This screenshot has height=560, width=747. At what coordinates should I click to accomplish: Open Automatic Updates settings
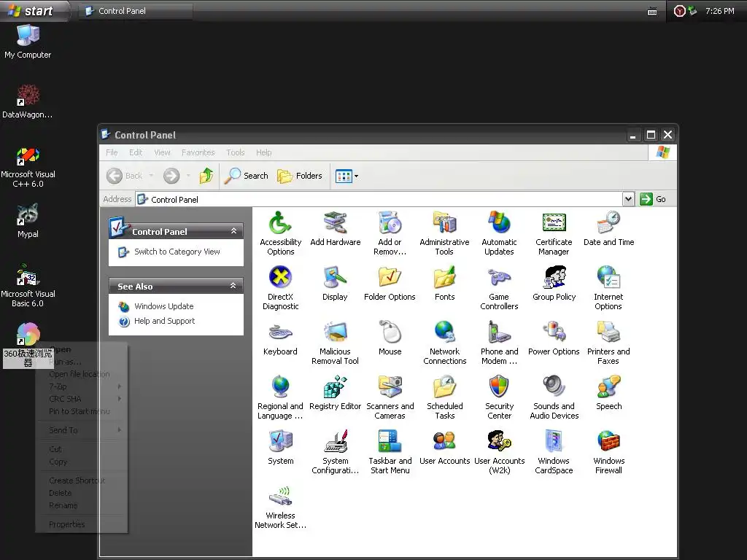[x=499, y=233]
